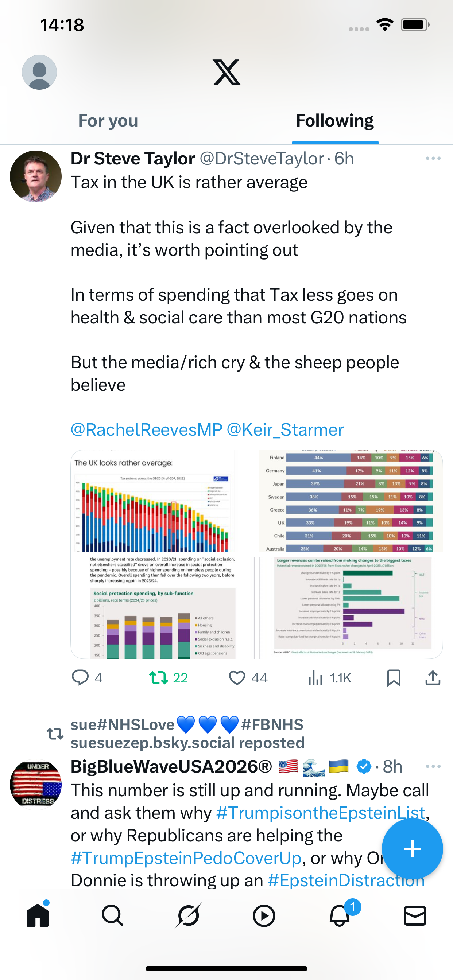Open the profile avatar menu
Viewport: 453px width, 980px height.
(39, 72)
